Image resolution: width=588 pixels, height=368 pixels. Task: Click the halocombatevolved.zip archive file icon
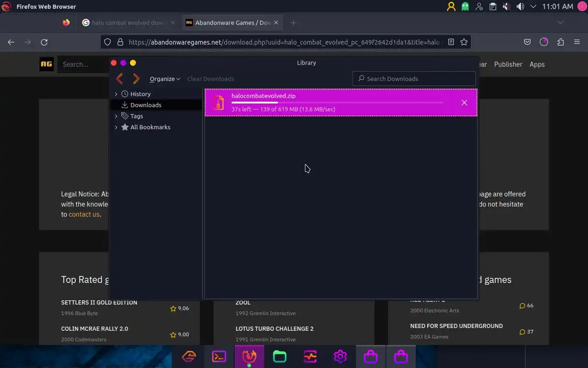[x=219, y=103]
